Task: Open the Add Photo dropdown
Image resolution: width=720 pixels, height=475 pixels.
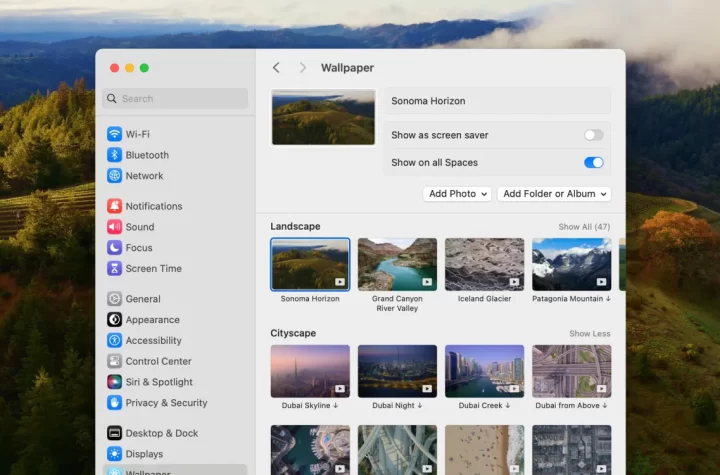Action: coord(457,194)
